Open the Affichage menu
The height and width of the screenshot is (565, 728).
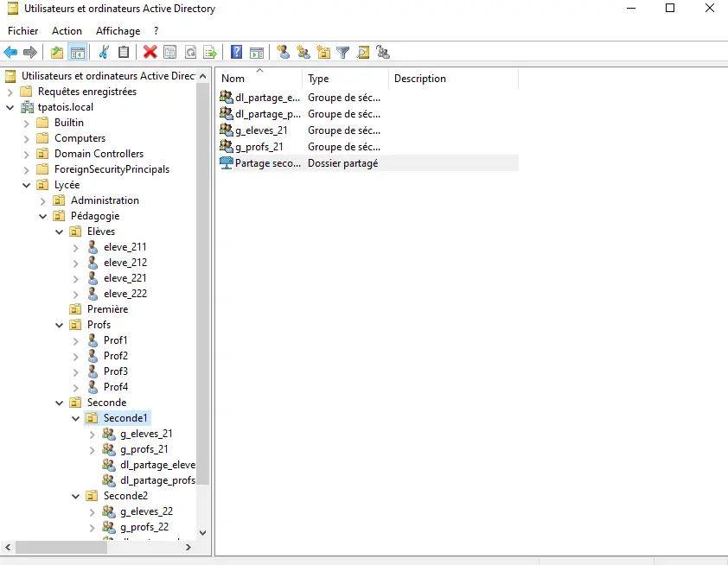[118, 30]
